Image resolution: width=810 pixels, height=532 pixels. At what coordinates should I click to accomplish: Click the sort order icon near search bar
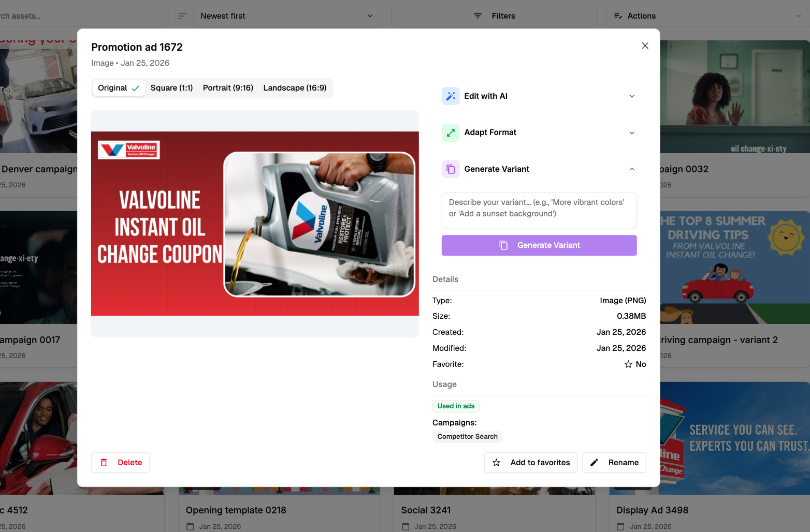click(x=182, y=16)
